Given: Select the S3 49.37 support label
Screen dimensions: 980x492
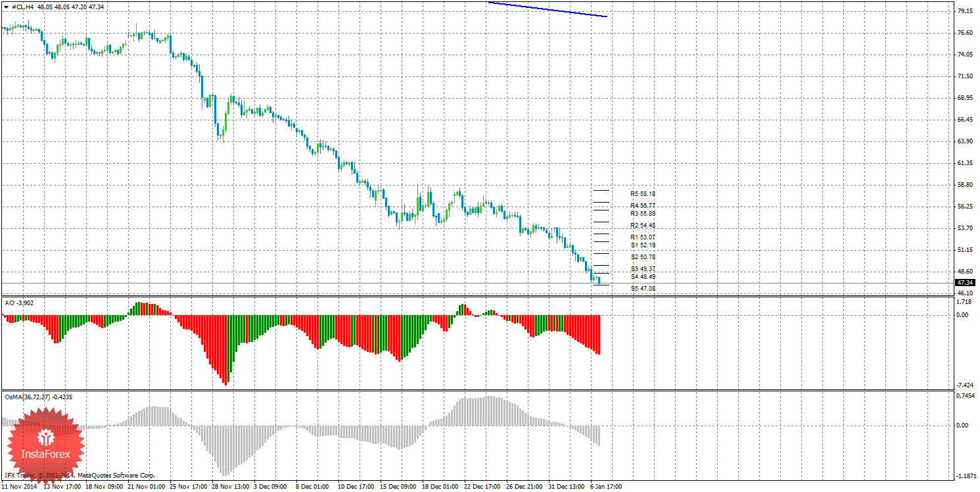Looking at the screenshot, I should (x=642, y=269).
